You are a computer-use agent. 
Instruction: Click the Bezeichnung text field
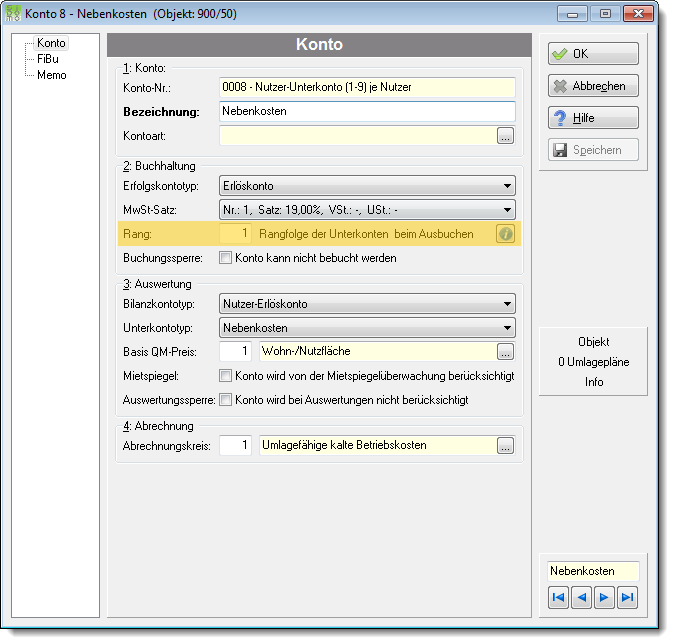[x=367, y=111]
